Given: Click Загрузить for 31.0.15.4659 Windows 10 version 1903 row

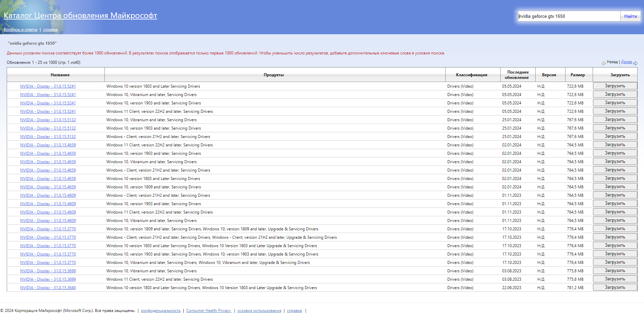Looking at the screenshot, I should (x=615, y=153).
